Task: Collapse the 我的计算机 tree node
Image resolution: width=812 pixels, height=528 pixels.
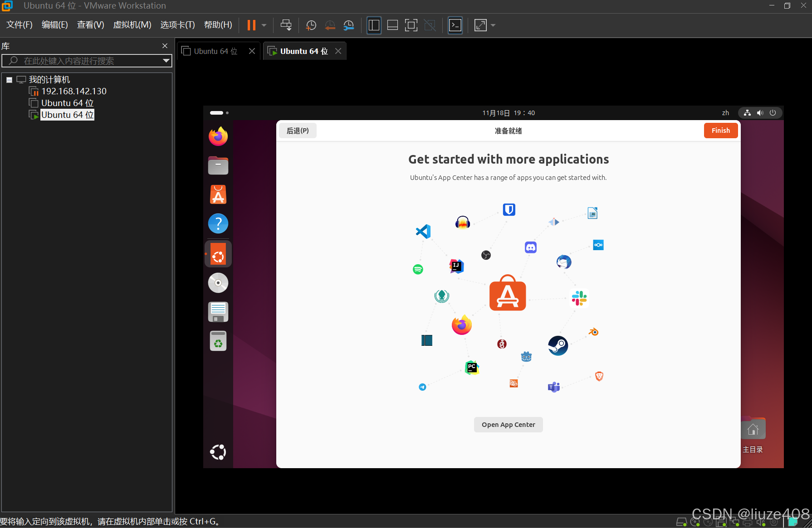Action: 9,80
